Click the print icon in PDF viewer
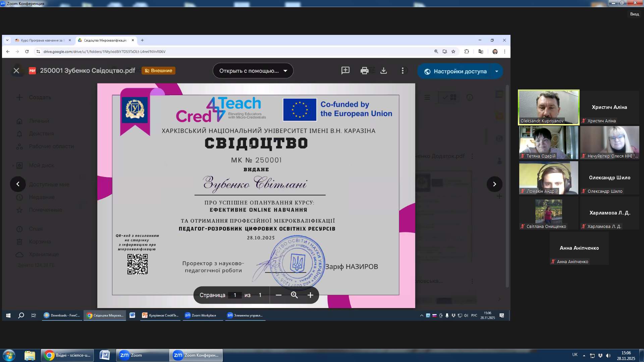 click(364, 71)
